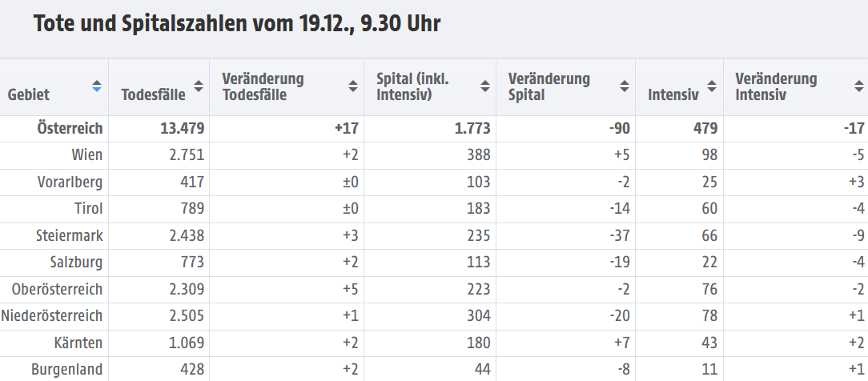Sort by Veränderung Intensiv arrows
The width and height of the screenshot is (868, 381).
point(855,86)
